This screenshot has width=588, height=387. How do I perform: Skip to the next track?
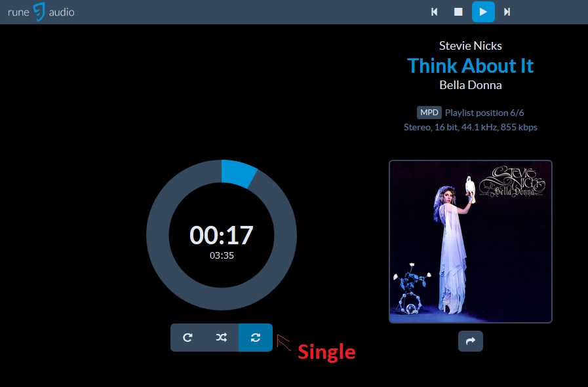[507, 12]
